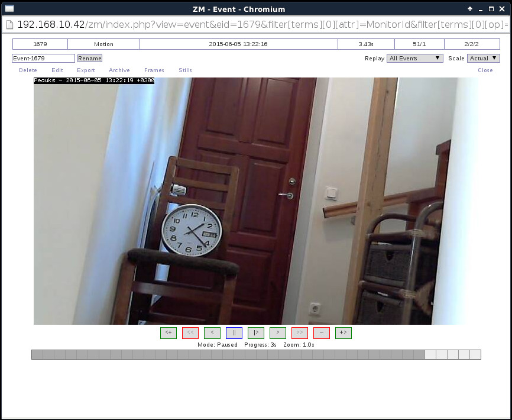Open the Edit event link
512x420 pixels.
pos(57,70)
